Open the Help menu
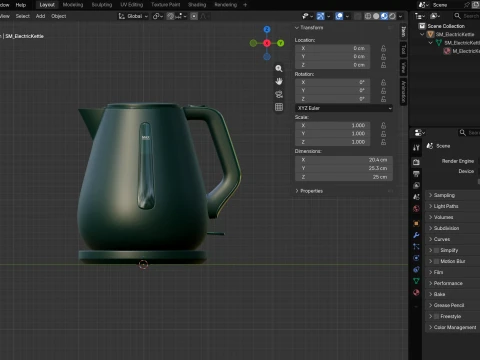This screenshot has width=480, height=360. (x=21, y=5)
